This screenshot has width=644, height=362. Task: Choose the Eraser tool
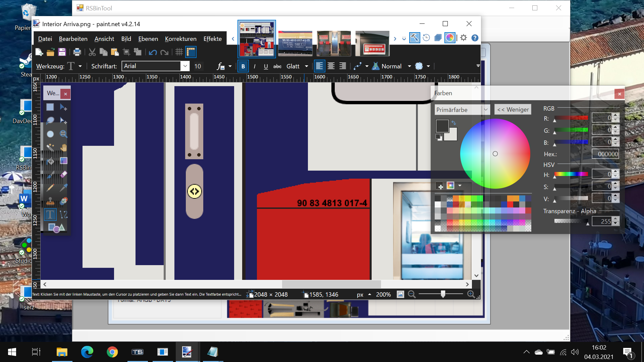pos(63,174)
